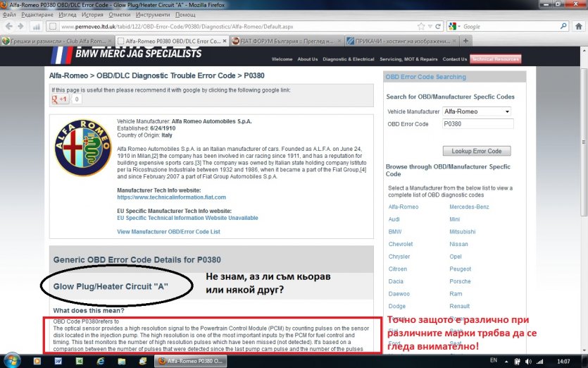Click the Mercedes-Benz manufacturer link
The image size is (588, 368).
coord(470,207)
